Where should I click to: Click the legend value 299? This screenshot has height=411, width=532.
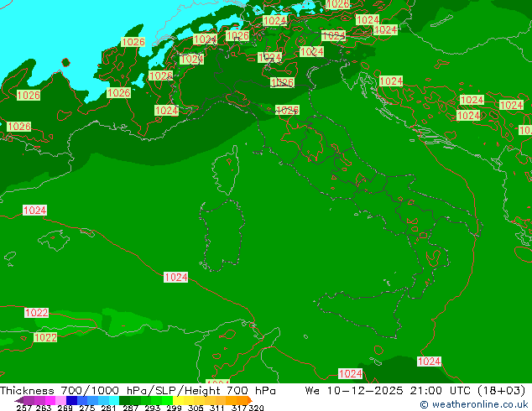[174, 408]
